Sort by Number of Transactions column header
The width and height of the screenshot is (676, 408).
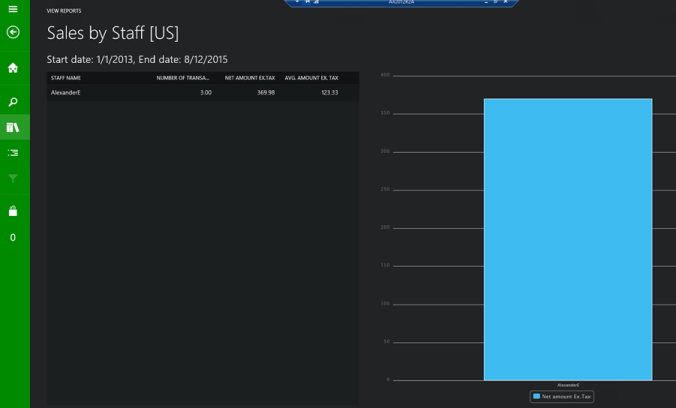pos(182,78)
